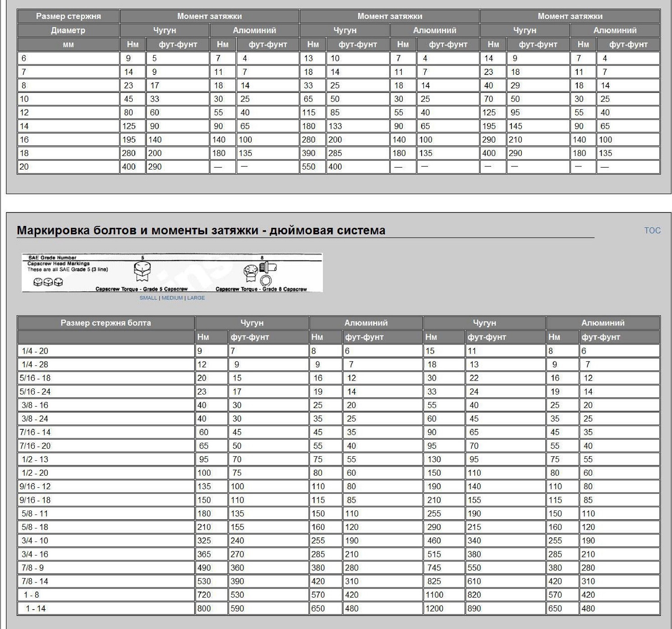Viewport: 672px width, 629px height.
Task: Select the '7/8 - 9' bolt size row
Action: 339,568
